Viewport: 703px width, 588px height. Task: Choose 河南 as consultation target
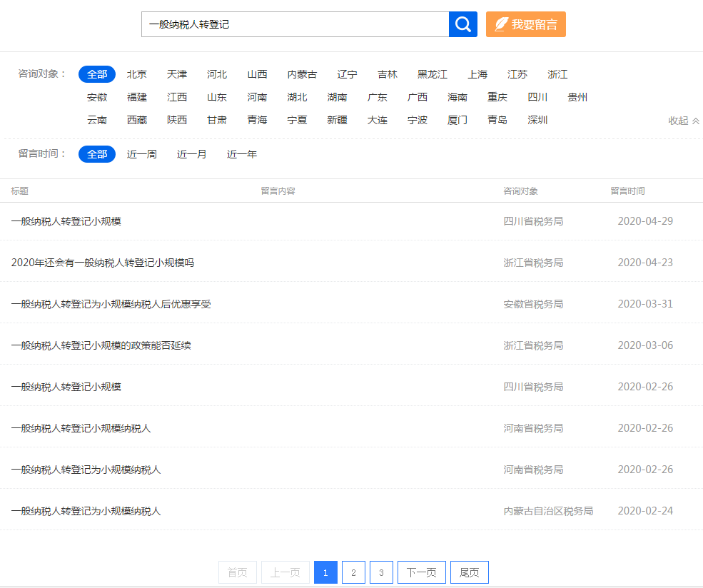pyautogui.click(x=257, y=97)
